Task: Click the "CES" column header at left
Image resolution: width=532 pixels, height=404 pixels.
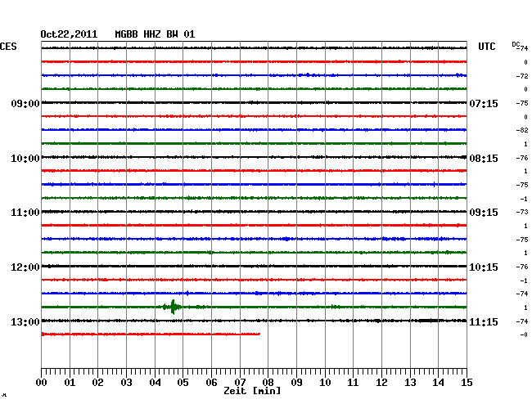Action: [8, 47]
